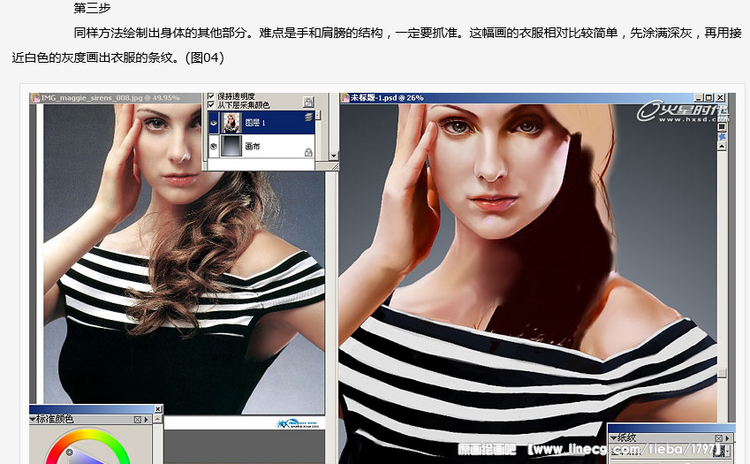Viewport: 750px width, 464px height.
Task: Close the 未标题-1.psd document window
Action: pyautogui.click(x=720, y=98)
